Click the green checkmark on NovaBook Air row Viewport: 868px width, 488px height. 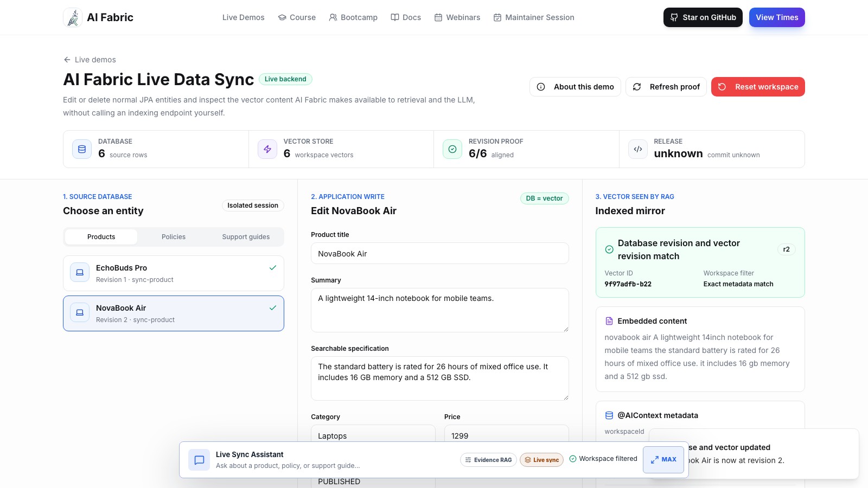point(273,307)
